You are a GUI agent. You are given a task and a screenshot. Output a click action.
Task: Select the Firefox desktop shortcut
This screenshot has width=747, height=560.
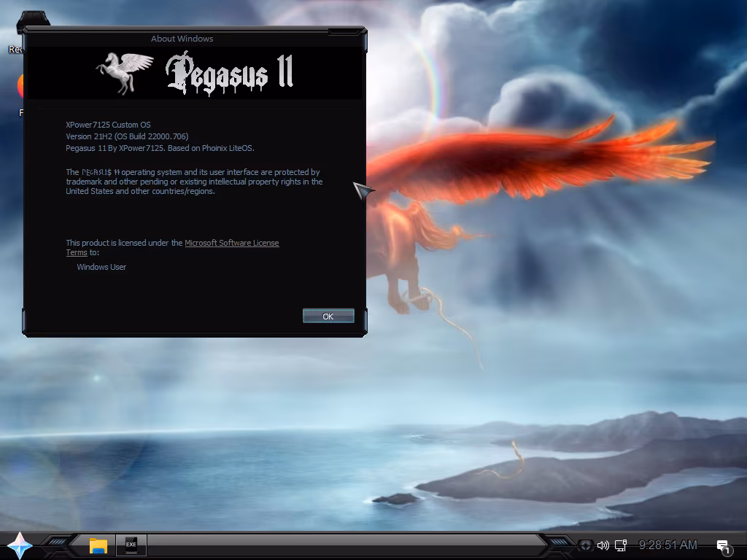pos(20,87)
